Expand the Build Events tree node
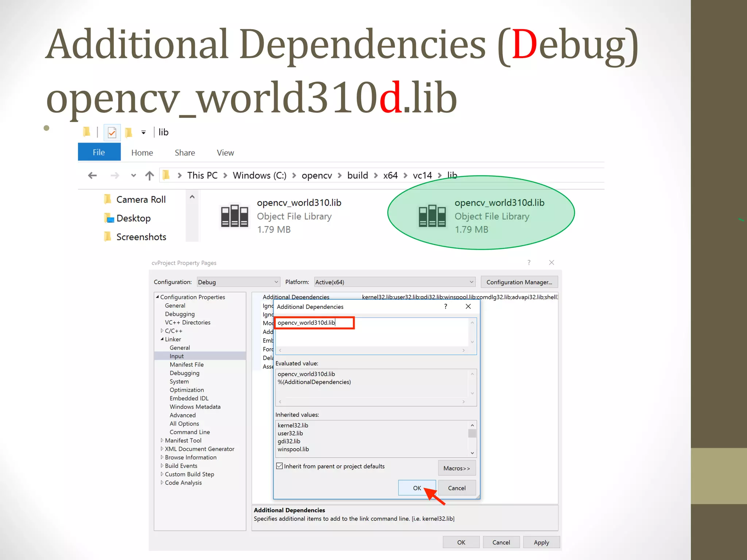The width and height of the screenshot is (747, 560). [162, 466]
